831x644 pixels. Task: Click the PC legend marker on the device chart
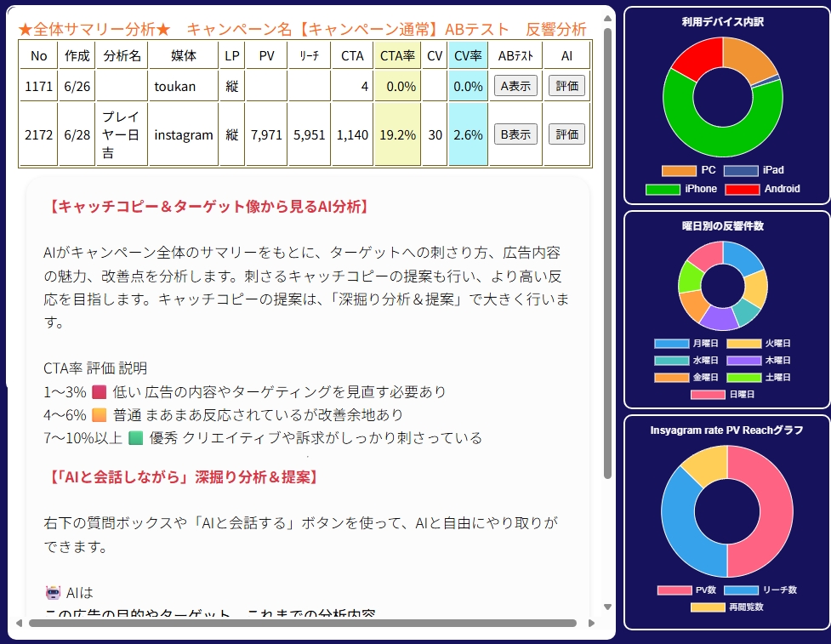(x=680, y=170)
